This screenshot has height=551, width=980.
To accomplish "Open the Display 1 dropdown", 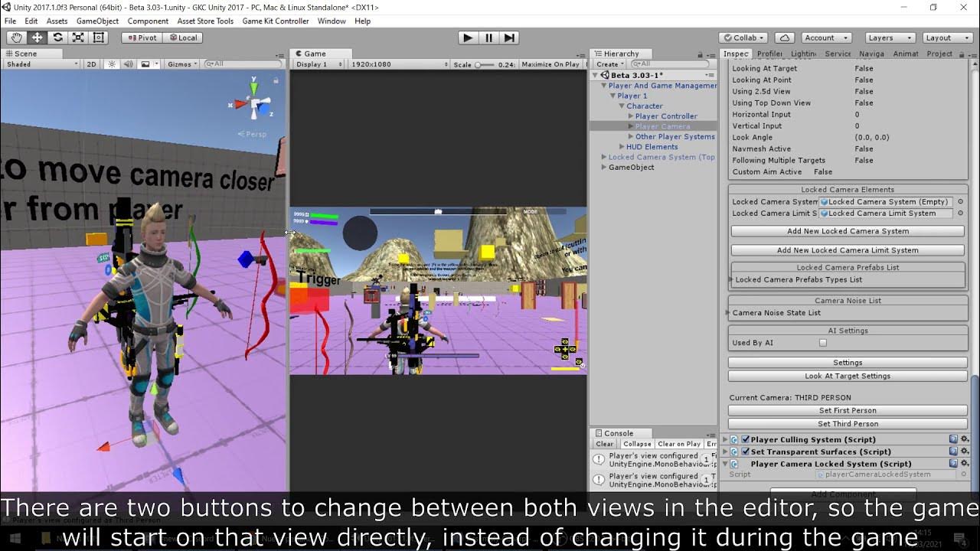I will [x=320, y=64].
